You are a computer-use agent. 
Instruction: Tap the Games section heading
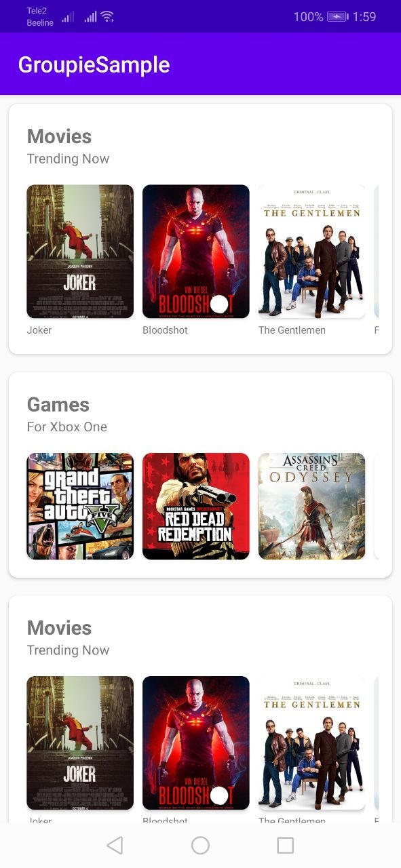58,405
